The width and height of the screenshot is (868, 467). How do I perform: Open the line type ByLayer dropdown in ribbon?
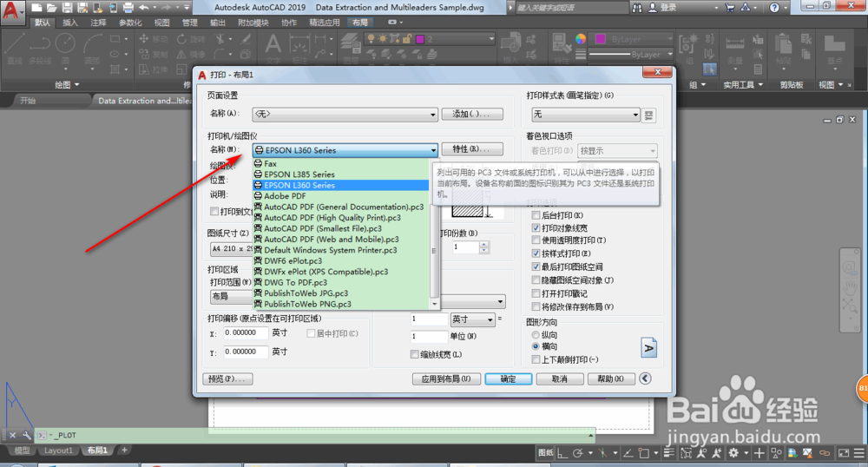631,55
